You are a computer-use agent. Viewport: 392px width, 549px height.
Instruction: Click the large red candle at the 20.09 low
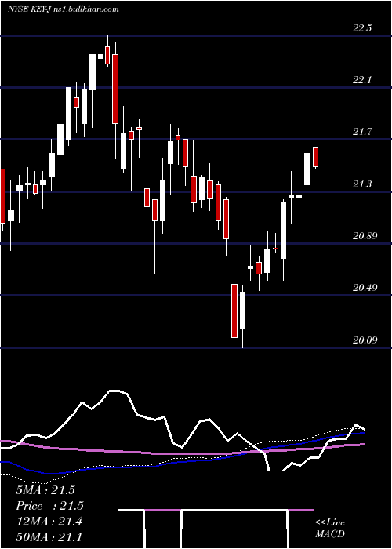point(234,311)
